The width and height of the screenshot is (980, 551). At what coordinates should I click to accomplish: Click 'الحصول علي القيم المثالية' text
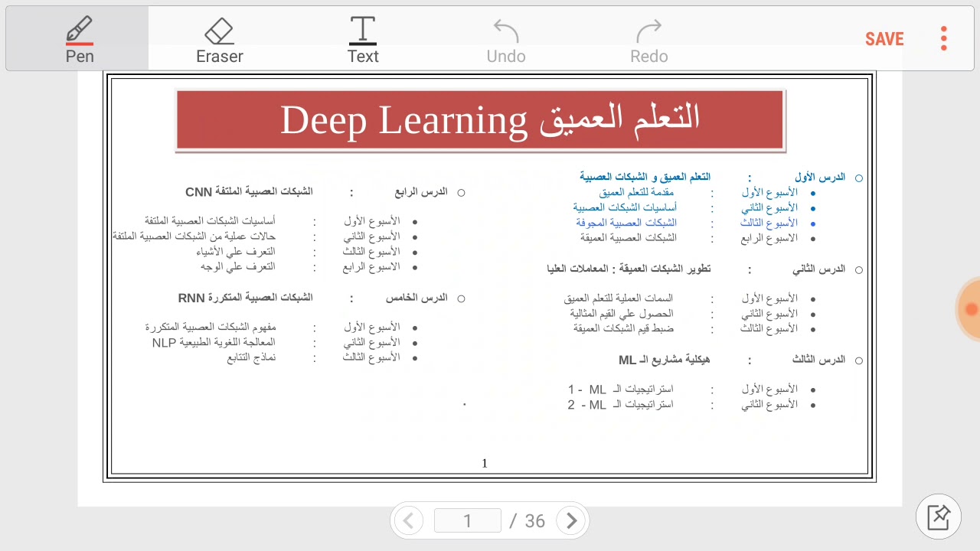point(622,313)
